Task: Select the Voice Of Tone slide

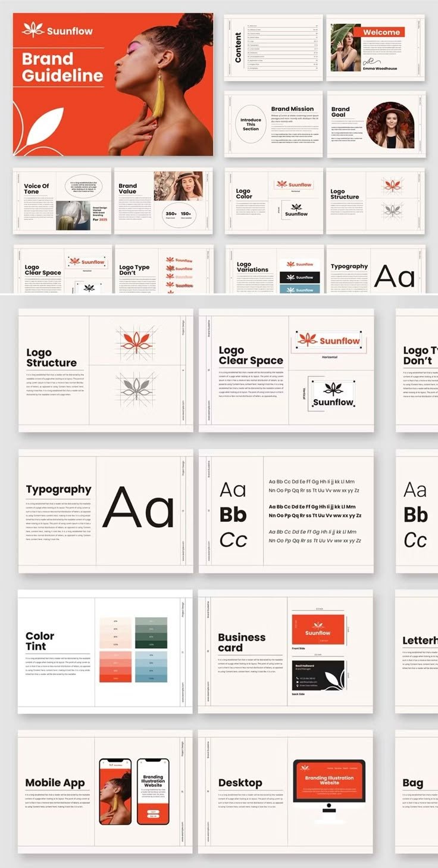Action: [x=62, y=201]
